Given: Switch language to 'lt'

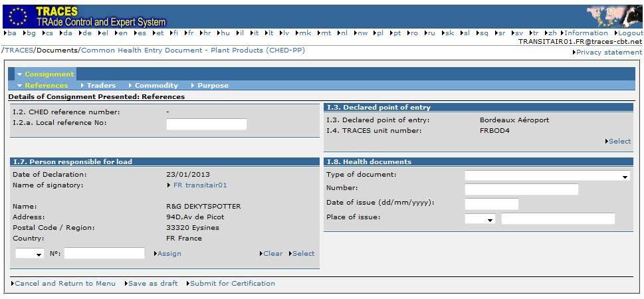Looking at the screenshot, I should coord(269,33).
